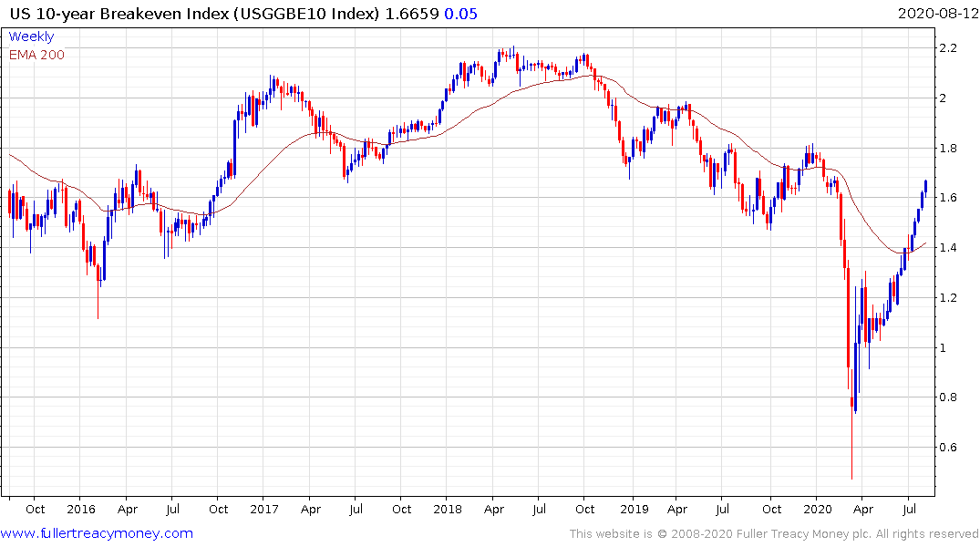Open the www.fullertreacymoney.com link
The image size is (980, 547).
tap(97, 533)
